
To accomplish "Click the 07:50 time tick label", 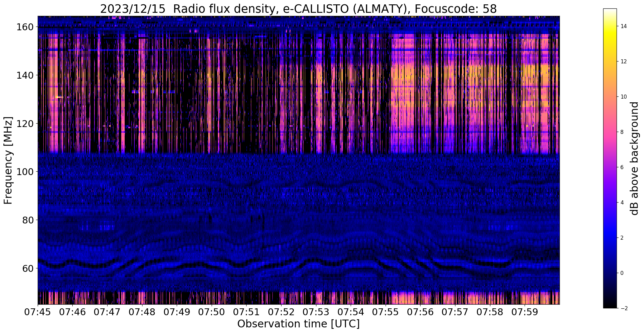I will (212, 312).
